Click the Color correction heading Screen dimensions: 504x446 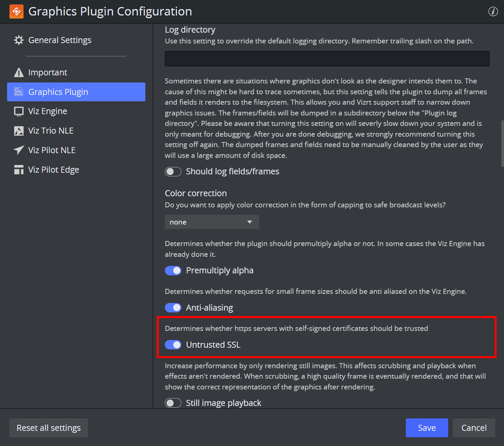196,193
